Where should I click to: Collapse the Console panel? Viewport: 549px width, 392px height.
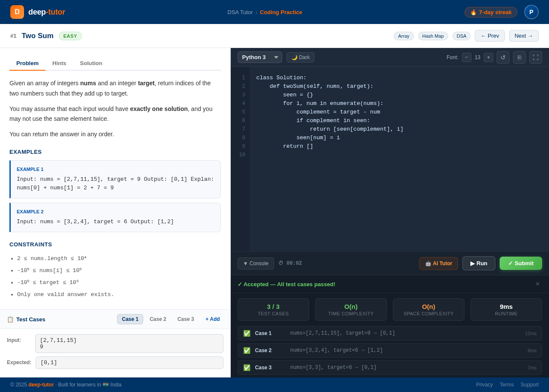pos(256,263)
